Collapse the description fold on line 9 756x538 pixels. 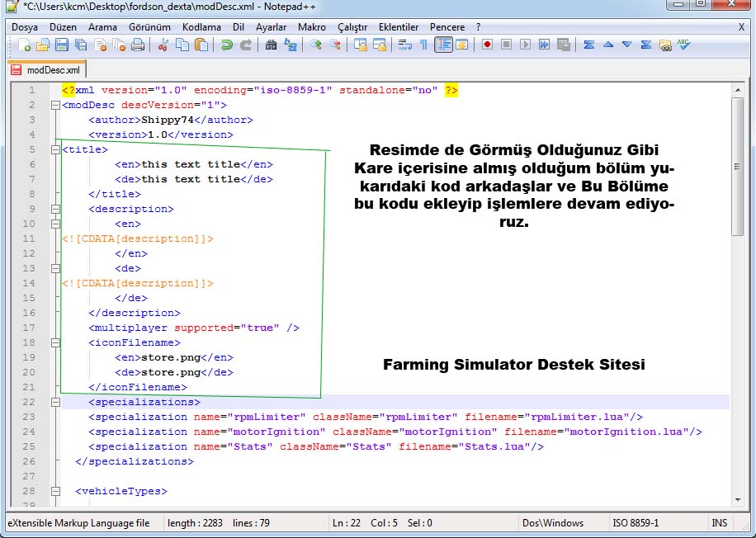tap(54, 210)
